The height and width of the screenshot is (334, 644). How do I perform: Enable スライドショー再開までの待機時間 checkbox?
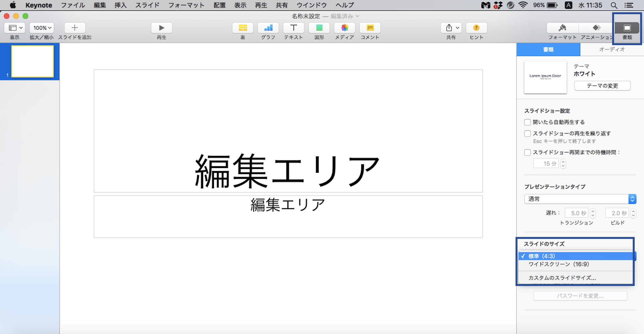527,152
